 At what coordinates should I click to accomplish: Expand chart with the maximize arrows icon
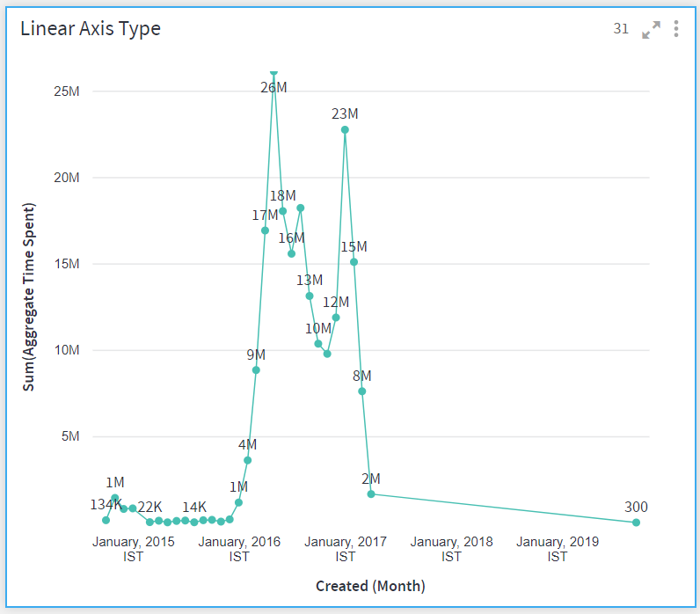click(651, 30)
